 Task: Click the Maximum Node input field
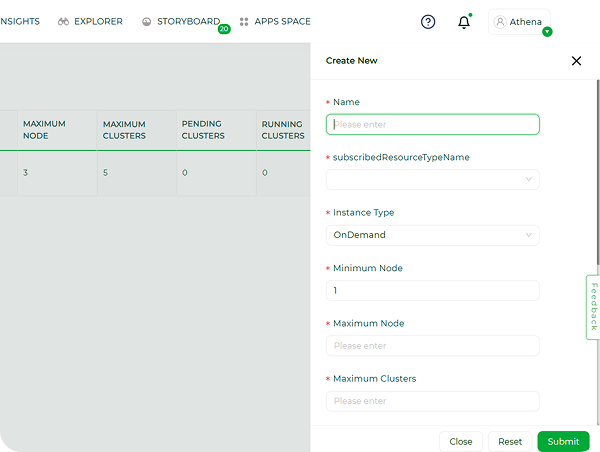click(433, 346)
